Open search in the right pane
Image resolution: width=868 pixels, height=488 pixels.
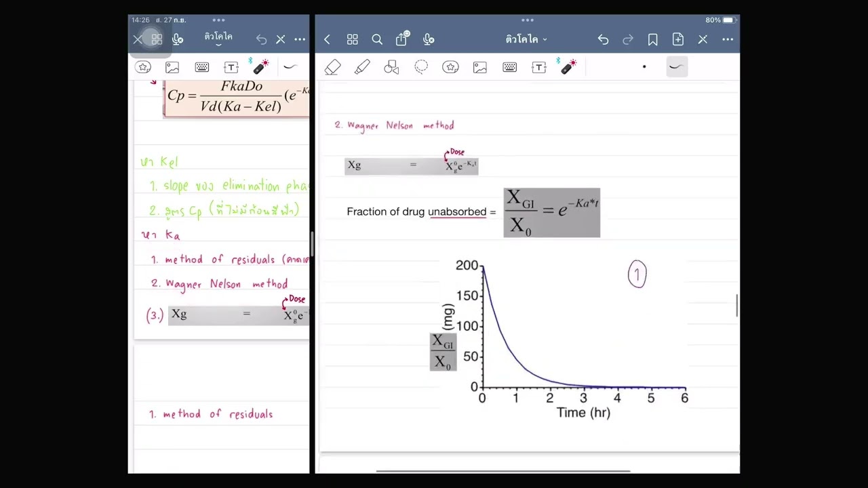pos(377,40)
